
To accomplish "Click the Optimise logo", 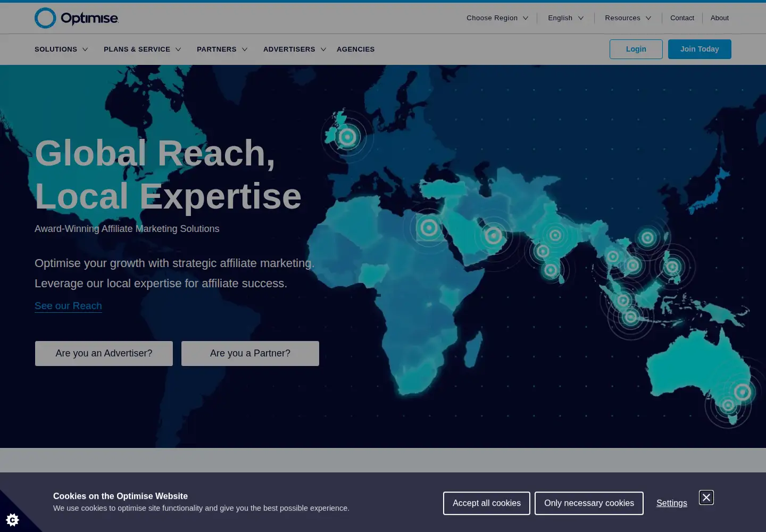I will click(x=77, y=18).
